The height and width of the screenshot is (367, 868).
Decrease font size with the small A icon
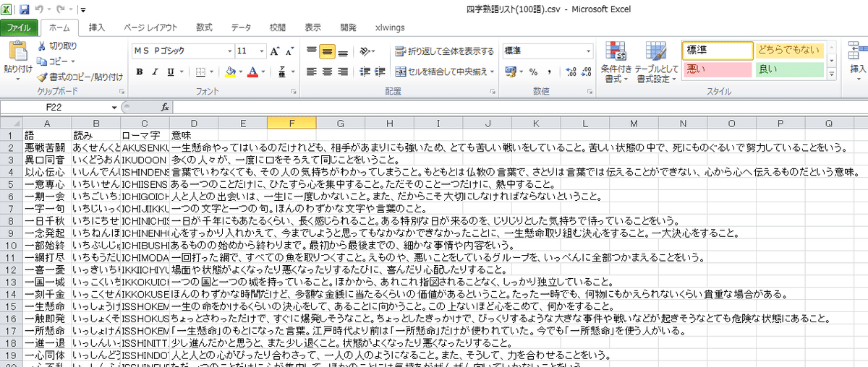(290, 51)
